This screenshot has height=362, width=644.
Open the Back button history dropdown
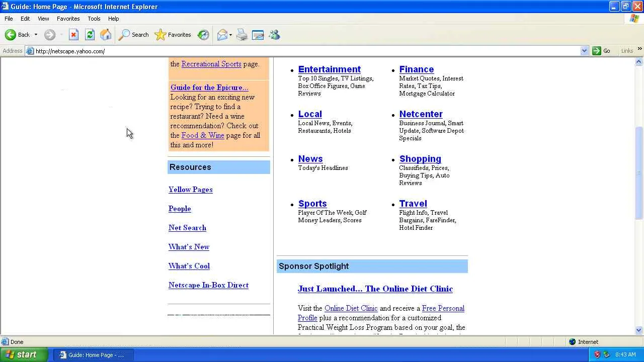(36, 35)
